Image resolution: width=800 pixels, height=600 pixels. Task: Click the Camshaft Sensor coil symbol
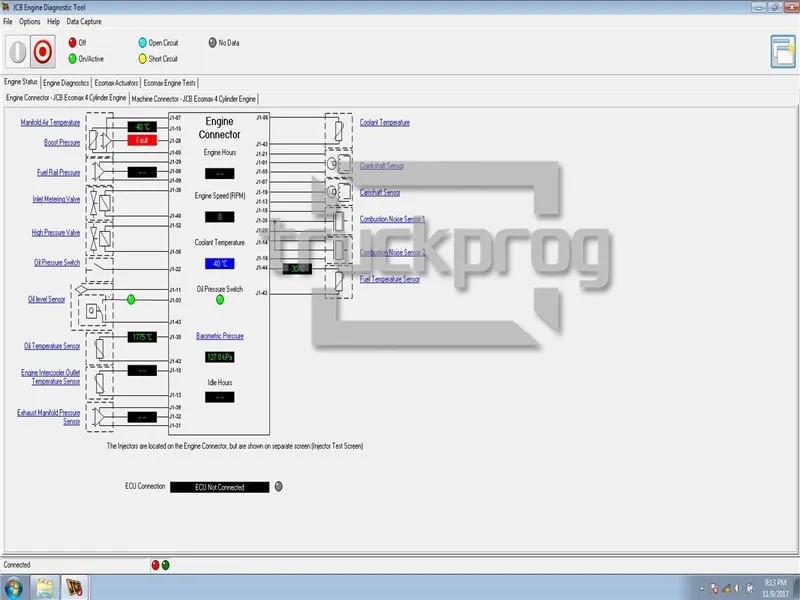(339, 191)
